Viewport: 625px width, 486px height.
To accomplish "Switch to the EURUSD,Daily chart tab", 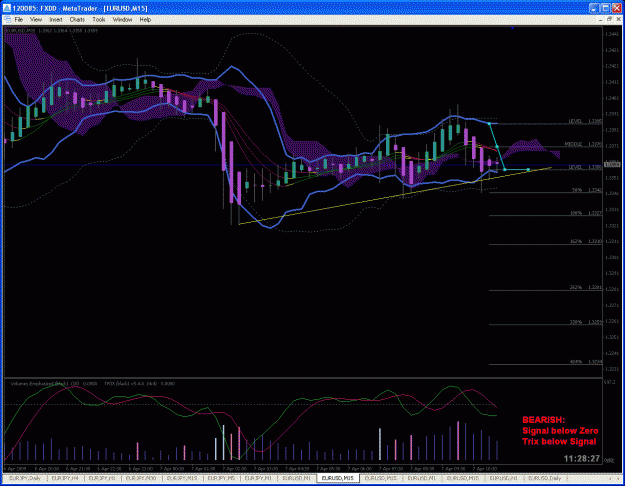I will (544, 478).
